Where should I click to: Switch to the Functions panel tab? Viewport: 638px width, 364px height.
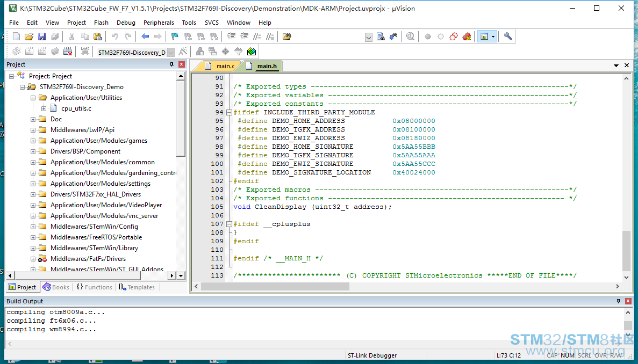click(x=95, y=287)
